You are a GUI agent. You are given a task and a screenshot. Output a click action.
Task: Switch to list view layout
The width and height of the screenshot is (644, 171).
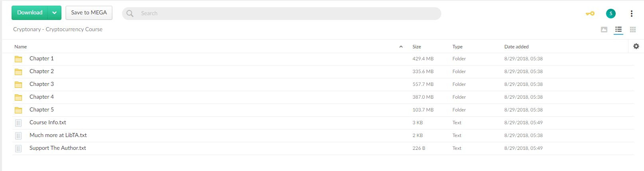[618, 30]
